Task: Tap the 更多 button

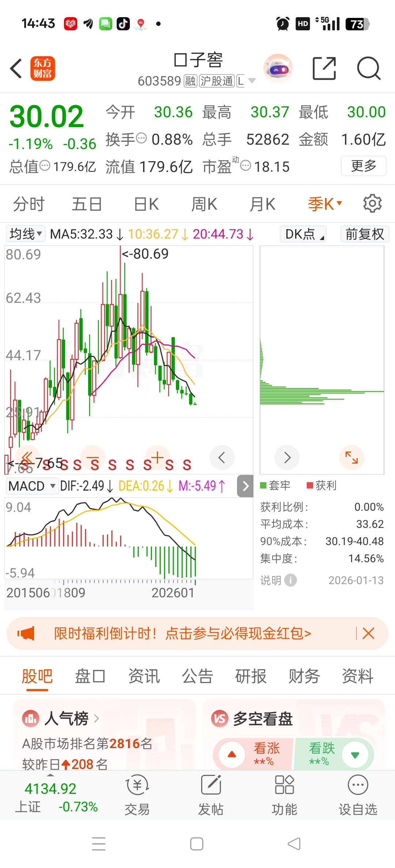Action: pyautogui.click(x=364, y=166)
